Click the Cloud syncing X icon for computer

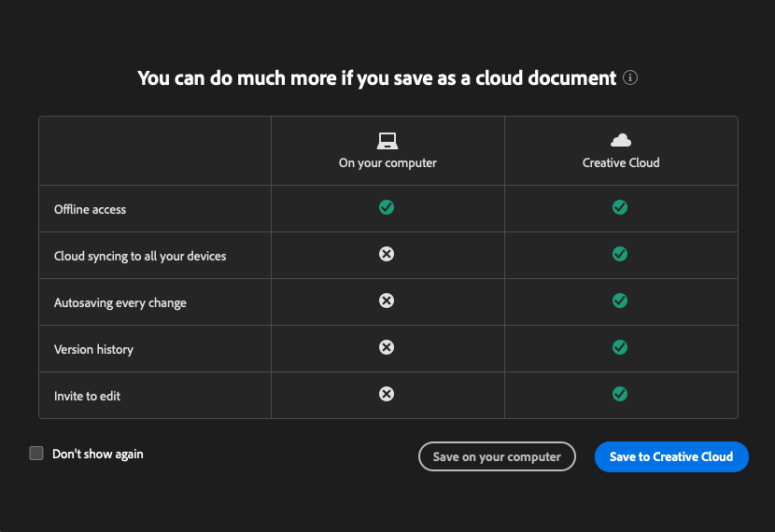(x=387, y=254)
